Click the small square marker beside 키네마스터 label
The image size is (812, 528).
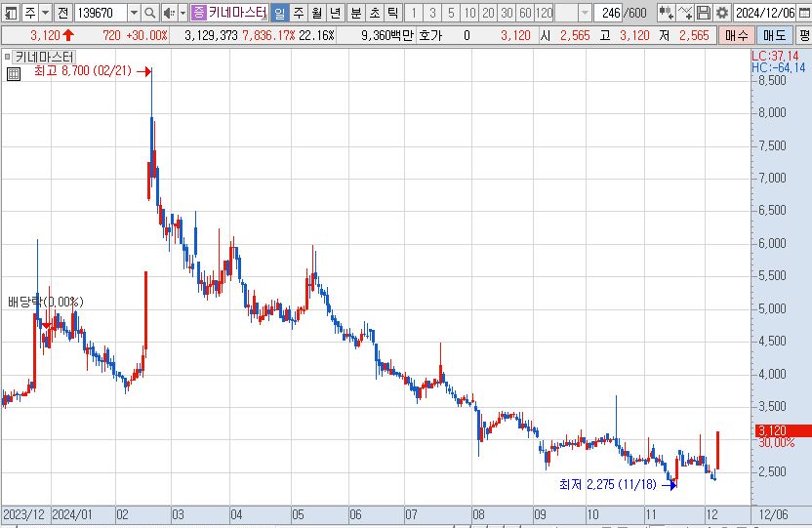point(7,57)
